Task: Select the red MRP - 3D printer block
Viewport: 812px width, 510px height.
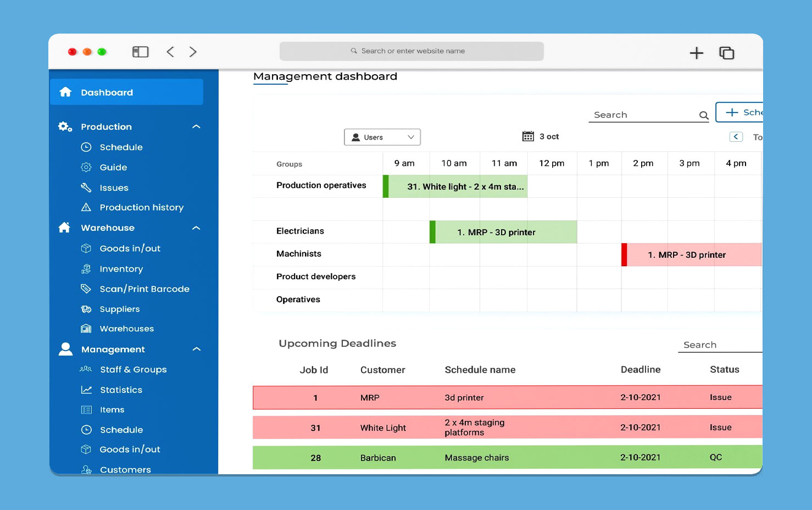Action: [x=691, y=255]
